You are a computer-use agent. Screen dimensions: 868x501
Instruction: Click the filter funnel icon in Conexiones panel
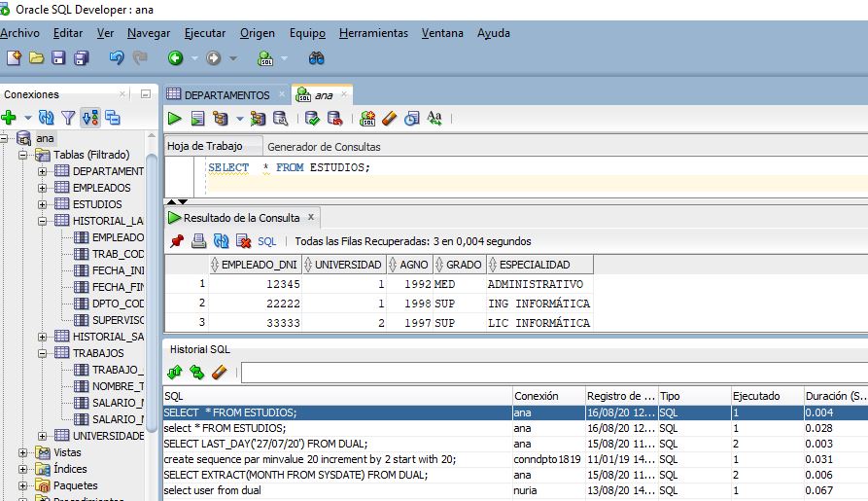click(x=68, y=118)
